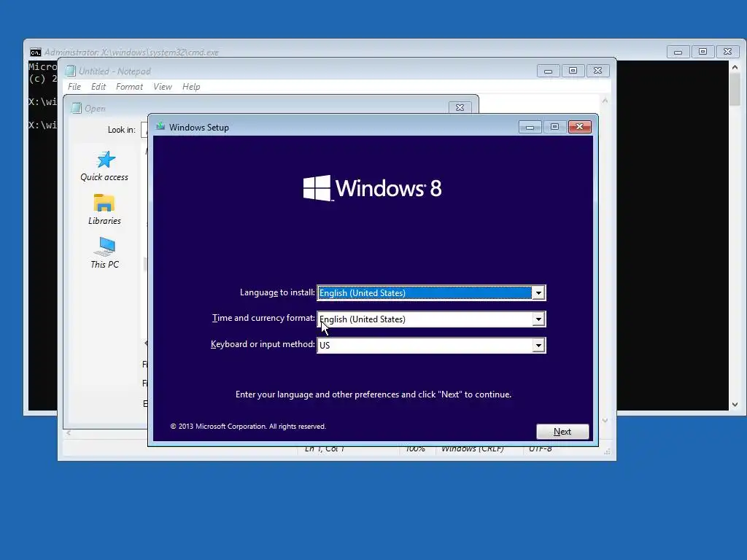
Task: Click the Windows 8 logo
Action: [373, 188]
